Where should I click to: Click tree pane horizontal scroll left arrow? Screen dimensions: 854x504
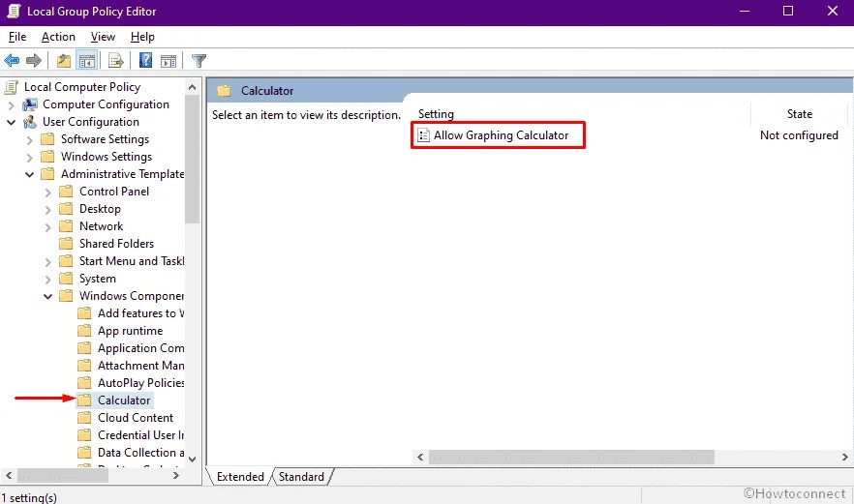(9, 476)
